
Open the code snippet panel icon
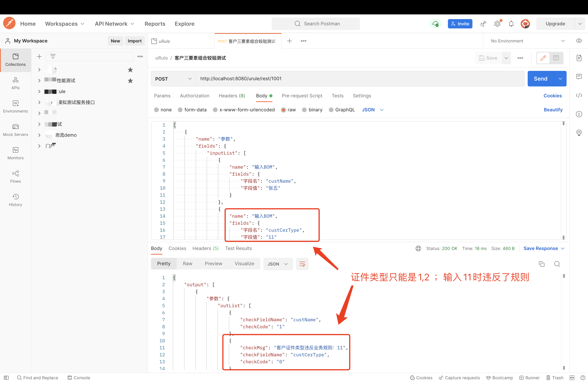[579, 95]
